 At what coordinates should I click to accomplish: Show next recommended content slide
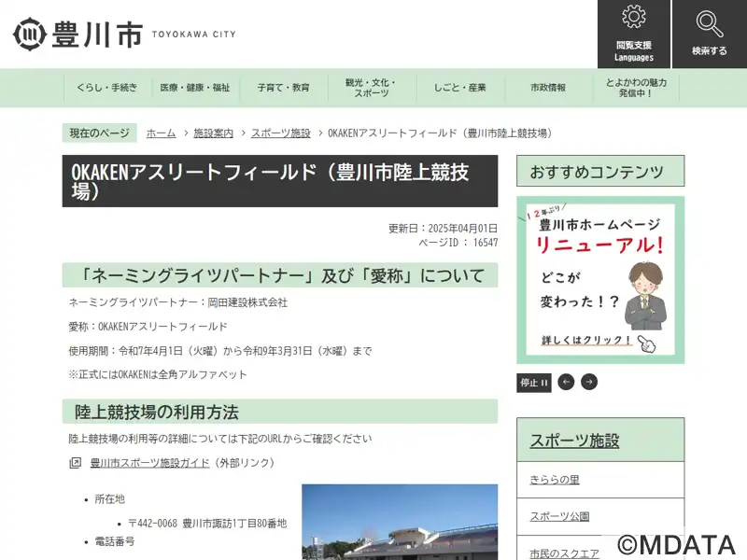pos(589,382)
